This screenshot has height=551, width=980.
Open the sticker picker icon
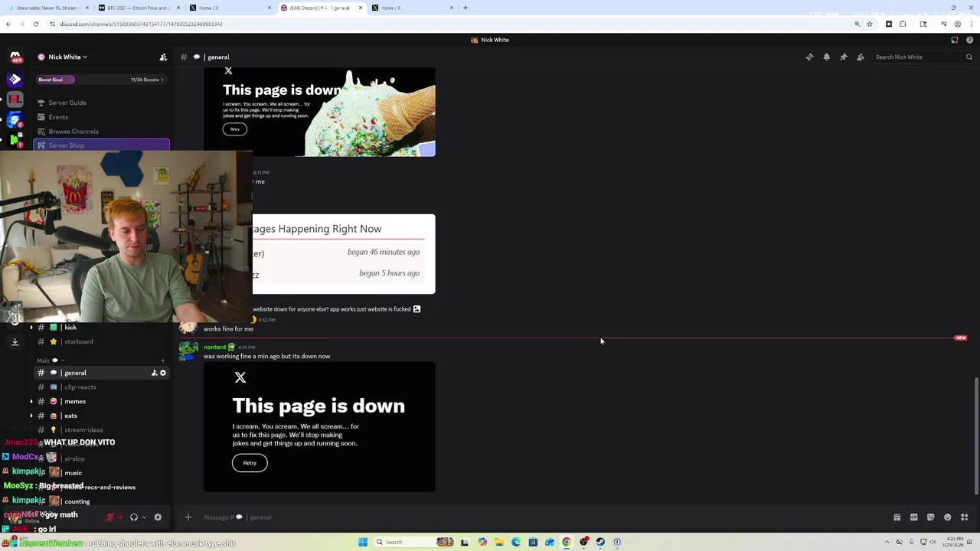tap(931, 517)
